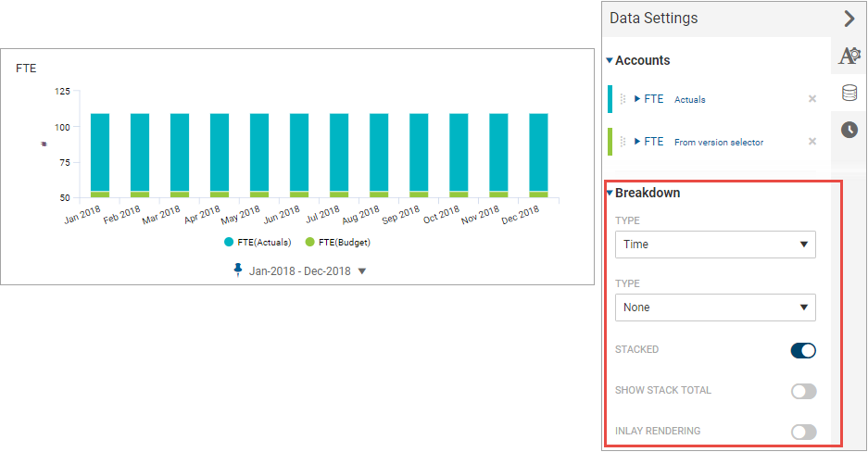Click the Mar 2018 green budget segment
Viewport: 868px width, 452px height.
point(180,195)
